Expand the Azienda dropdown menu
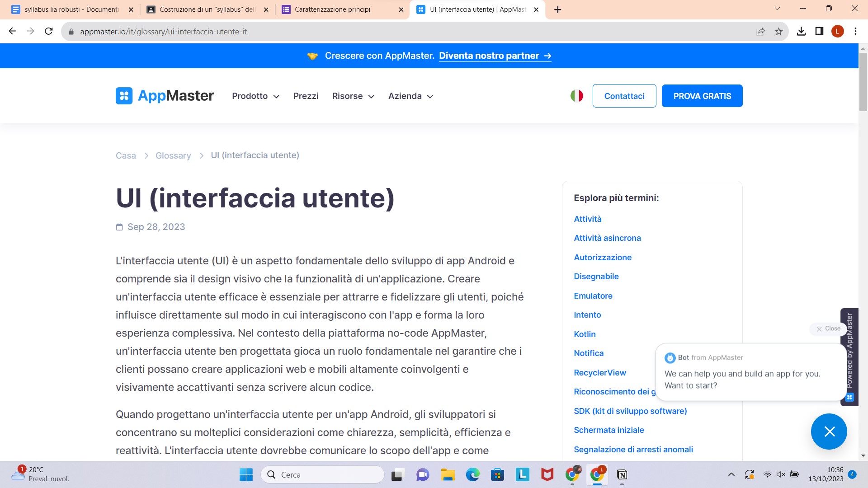Image resolution: width=868 pixels, height=488 pixels. coord(410,96)
